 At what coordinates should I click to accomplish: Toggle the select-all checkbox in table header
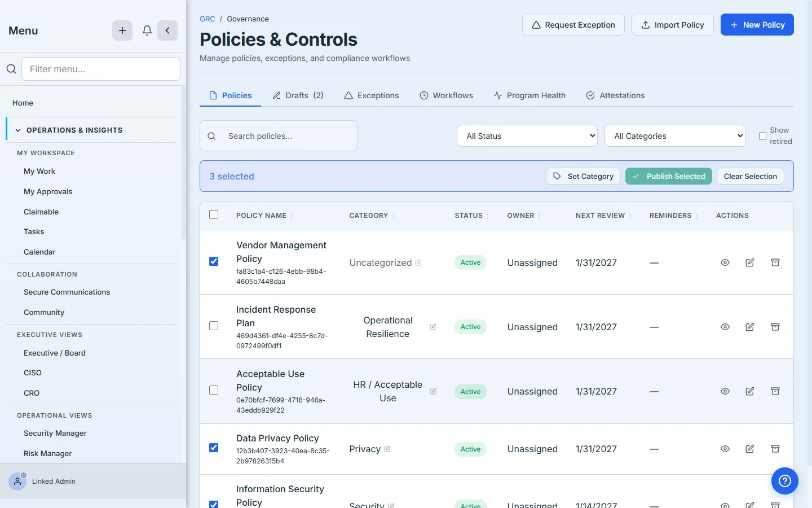tap(214, 214)
